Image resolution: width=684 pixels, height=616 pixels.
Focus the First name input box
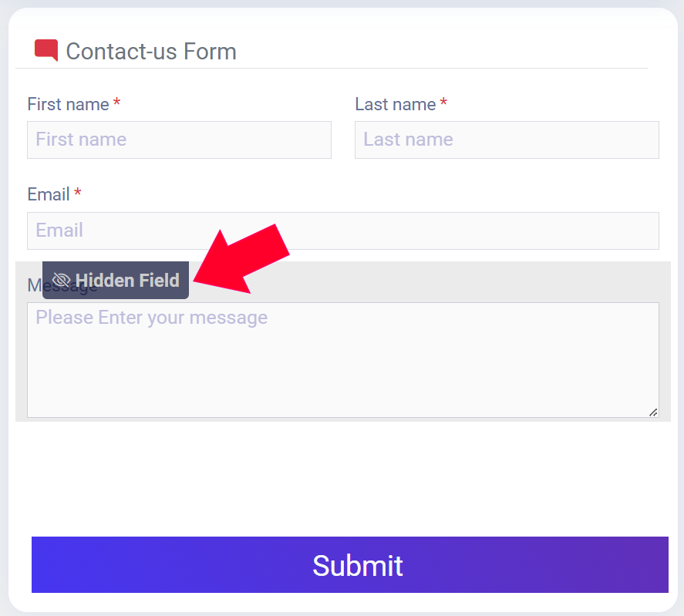[x=179, y=140]
